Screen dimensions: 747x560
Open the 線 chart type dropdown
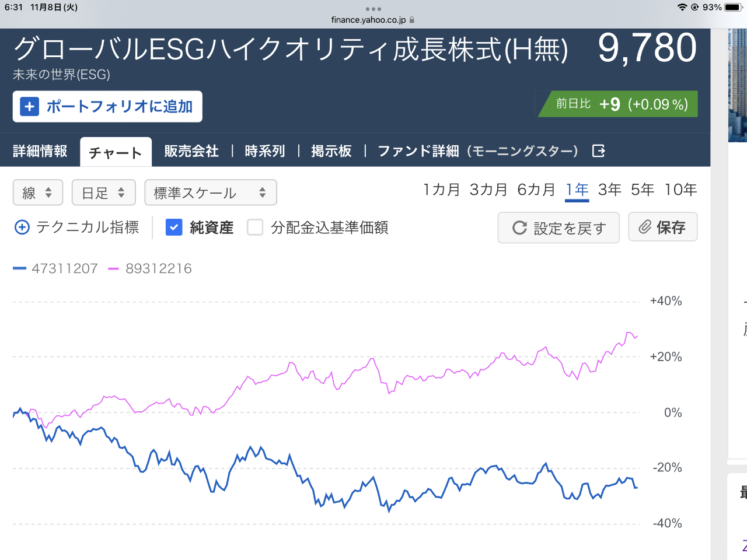(x=38, y=192)
